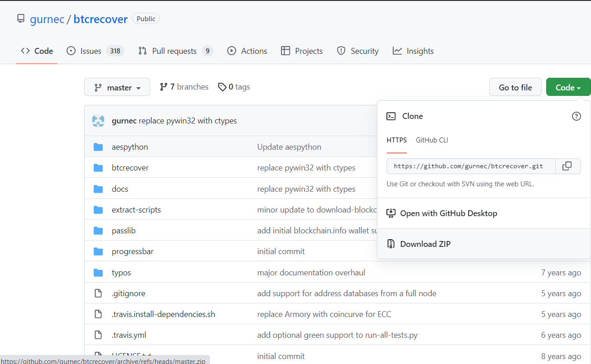This screenshot has width=591, height=364.
Task: View the 7 branches link
Action: tap(184, 87)
